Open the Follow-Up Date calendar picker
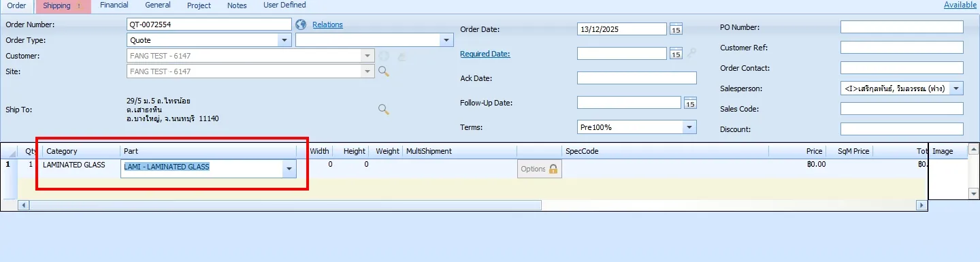This screenshot has height=262, width=980. [x=690, y=103]
